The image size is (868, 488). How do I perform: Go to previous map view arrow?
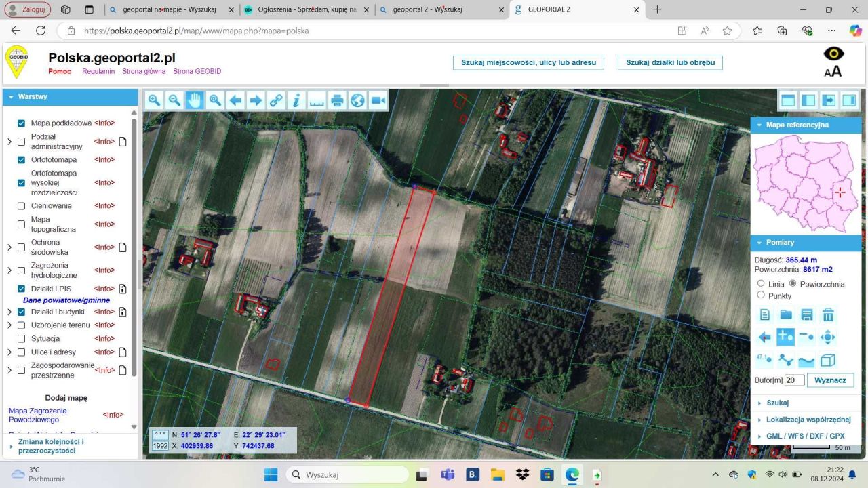pyautogui.click(x=235, y=100)
